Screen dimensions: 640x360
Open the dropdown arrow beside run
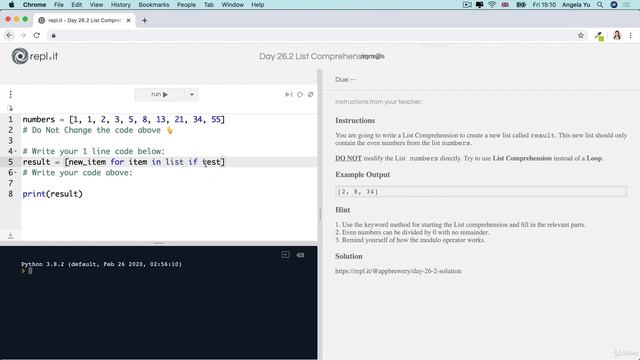tap(191, 94)
